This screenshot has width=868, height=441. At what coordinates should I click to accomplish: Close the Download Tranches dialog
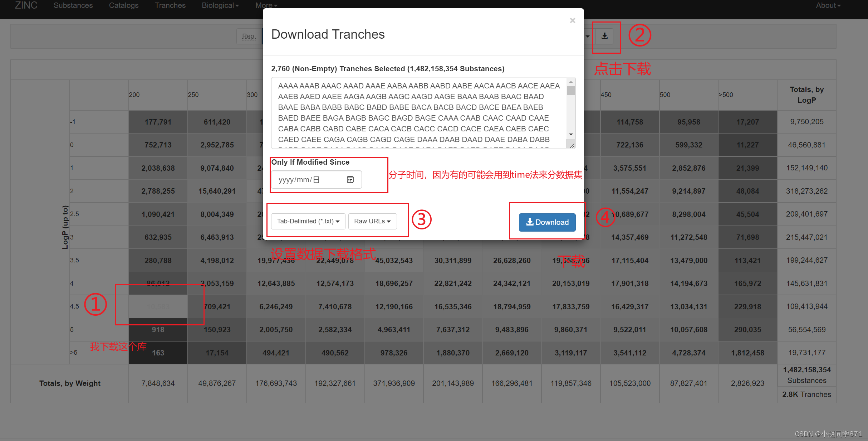point(572,20)
